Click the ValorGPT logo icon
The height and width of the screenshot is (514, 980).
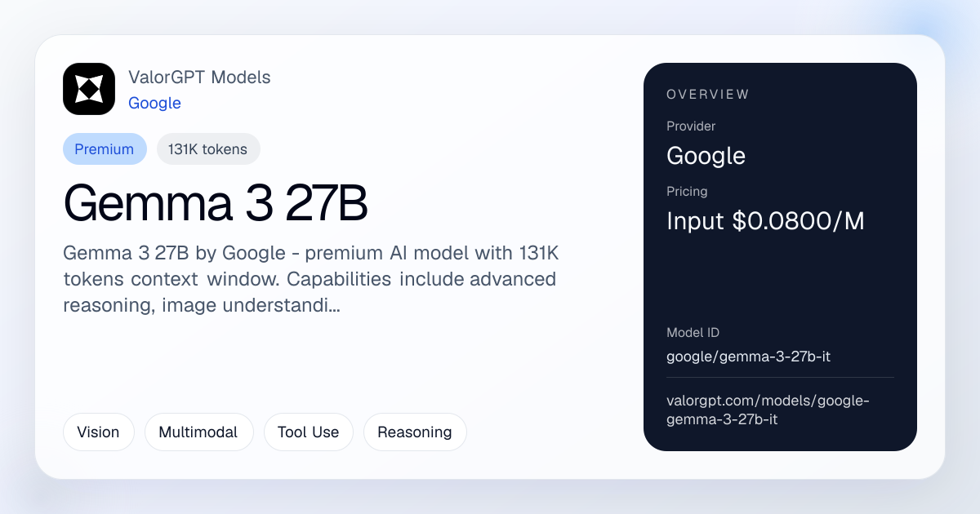click(x=89, y=89)
